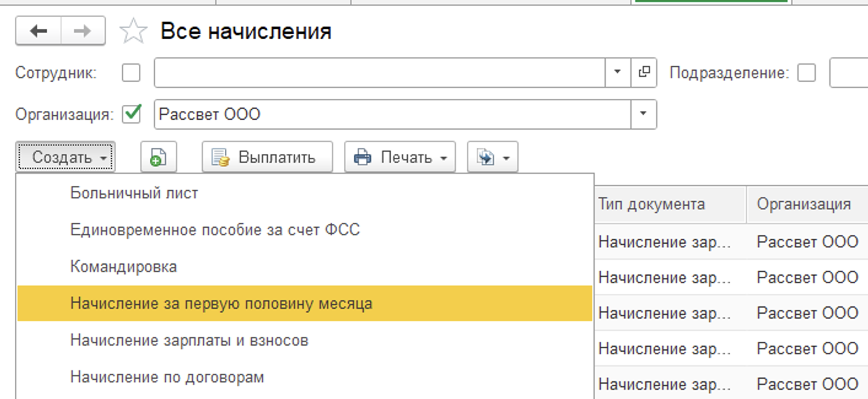Expand the Организация dropdown arrow
This screenshot has height=399, width=868.
click(643, 114)
